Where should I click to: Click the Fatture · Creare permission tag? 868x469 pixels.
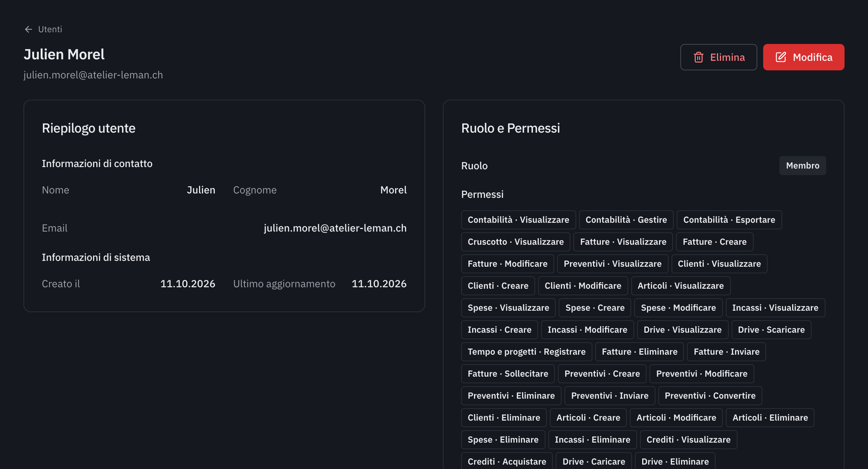click(x=714, y=242)
